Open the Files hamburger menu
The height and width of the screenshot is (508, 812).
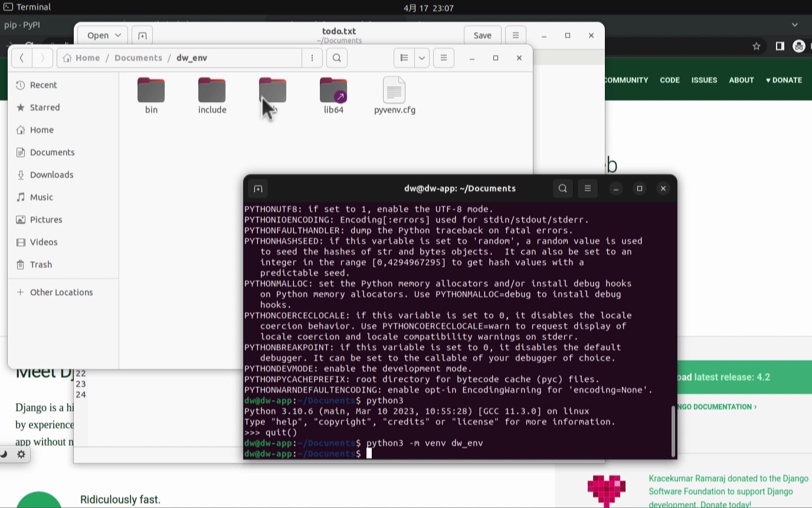443,58
